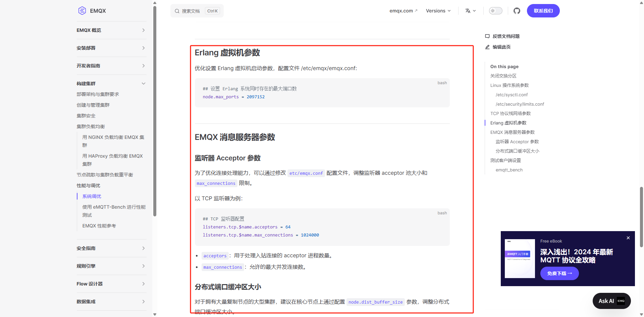Toggle the light/dark theme switch
Image resolution: width=644 pixels, height=317 pixels.
[496, 11]
